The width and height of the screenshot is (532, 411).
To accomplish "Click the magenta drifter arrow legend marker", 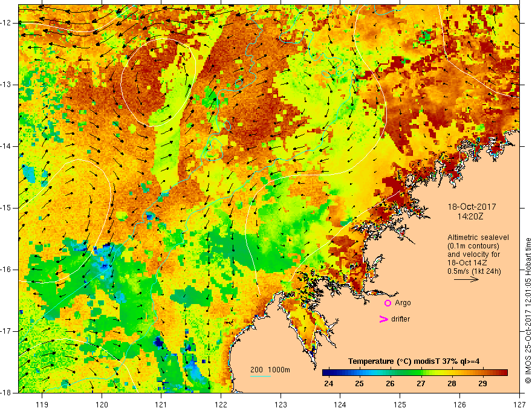I will [383, 319].
